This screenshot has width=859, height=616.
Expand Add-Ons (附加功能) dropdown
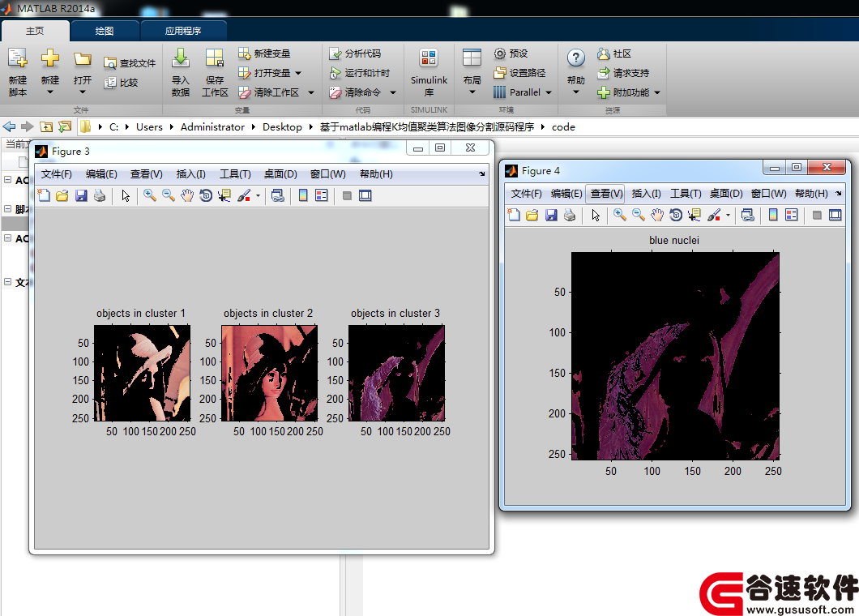pyautogui.click(x=657, y=92)
